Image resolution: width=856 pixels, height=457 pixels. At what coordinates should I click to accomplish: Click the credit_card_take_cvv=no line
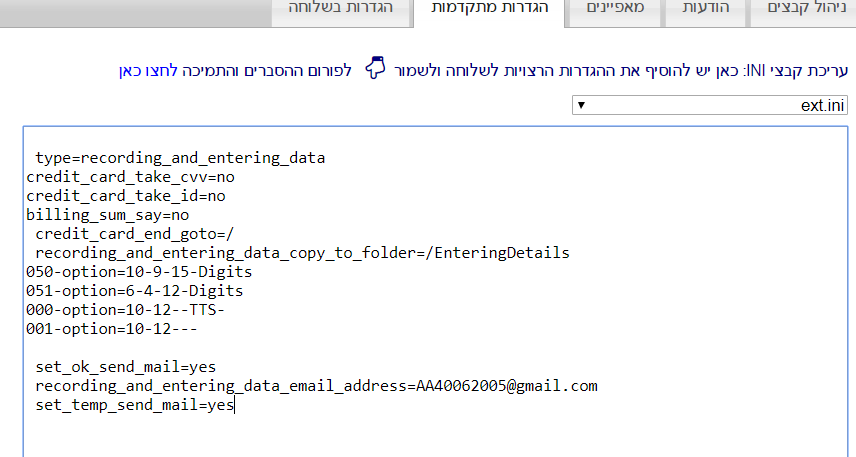[130, 177]
